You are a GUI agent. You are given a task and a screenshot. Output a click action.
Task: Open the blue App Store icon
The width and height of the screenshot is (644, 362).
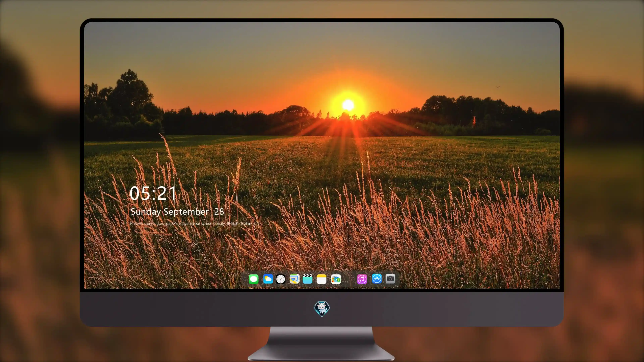377,279
